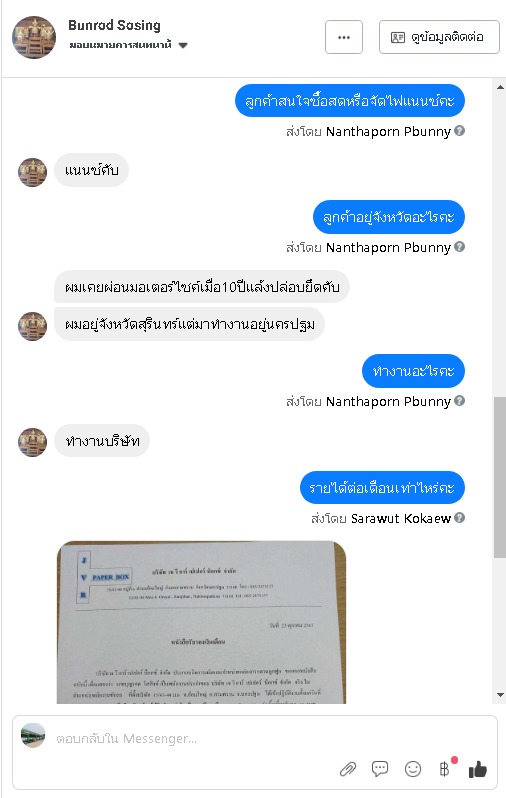Select the blue 'ทำงานอะไรคะ' message bubble
506x798 pixels.
click(x=413, y=370)
